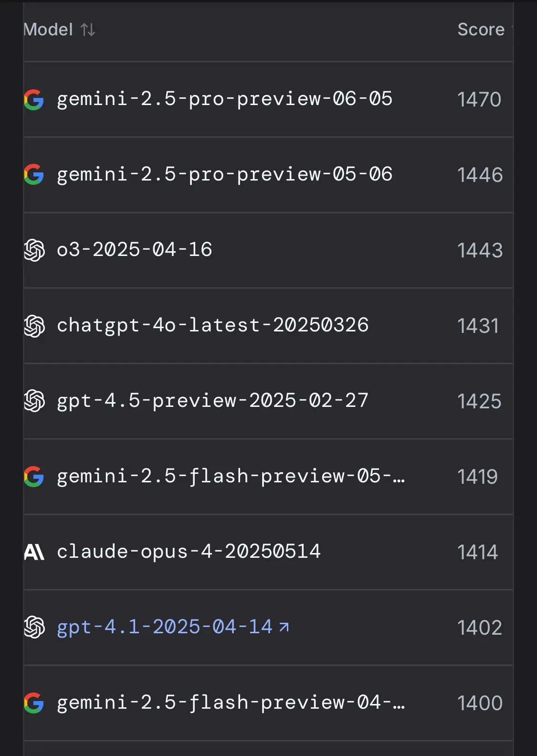537x756 pixels.
Task: Click external link arrow after gpt-4.1-2025-04-14
Action: (x=284, y=627)
